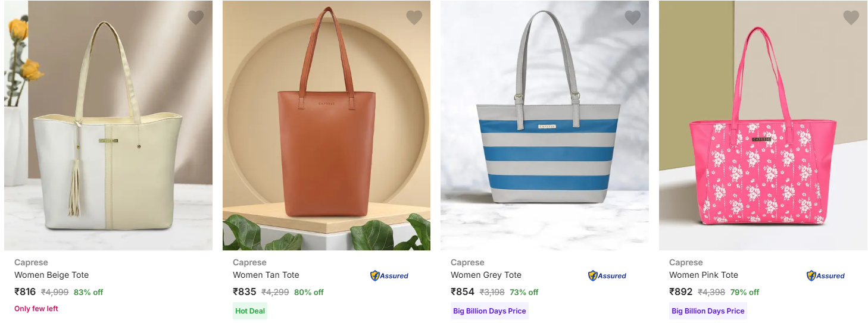Open Women Beige Tote product link

pos(52,275)
